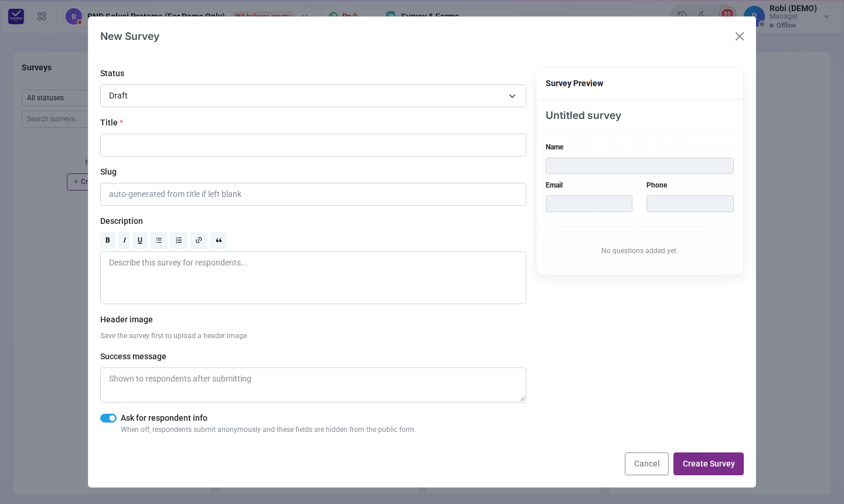Click the "Robi (DEMO)" user name

click(793, 8)
